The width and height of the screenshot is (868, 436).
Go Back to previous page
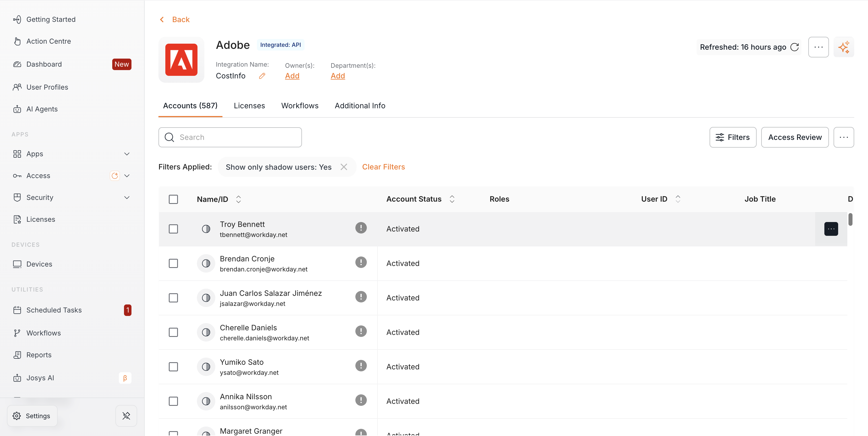point(174,20)
